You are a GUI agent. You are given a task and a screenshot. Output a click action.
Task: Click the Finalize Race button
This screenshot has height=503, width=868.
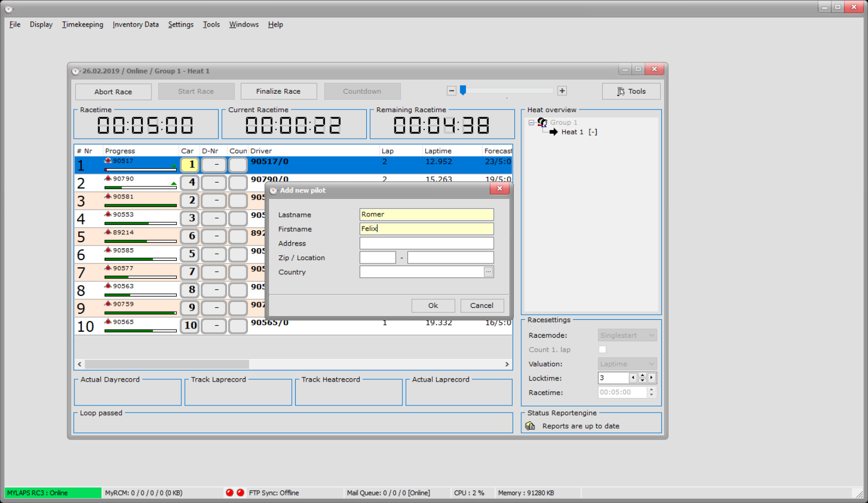point(278,92)
